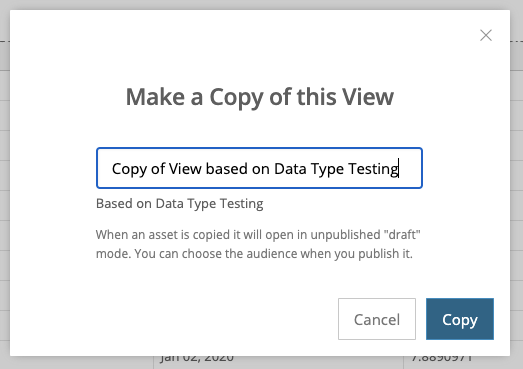The image size is (523, 369).
Task: Click the dimmed backdrop right of the dialog
Action: pyautogui.click(x=516, y=183)
